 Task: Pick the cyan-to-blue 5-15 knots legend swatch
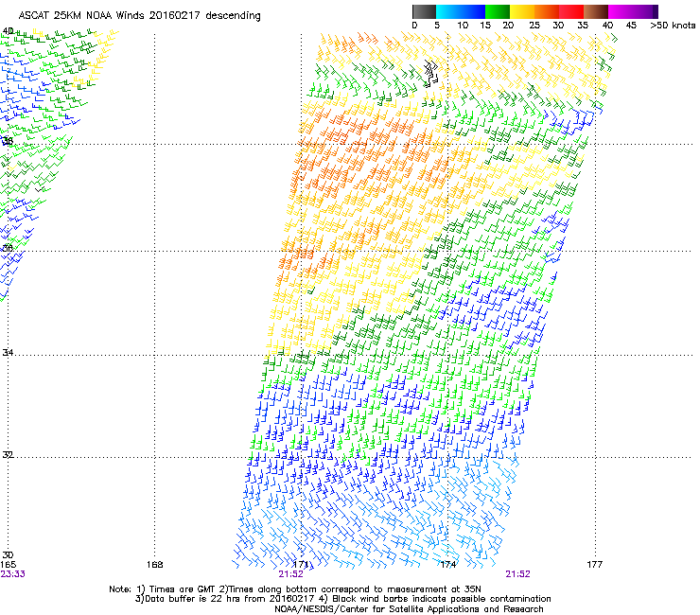(x=461, y=11)
